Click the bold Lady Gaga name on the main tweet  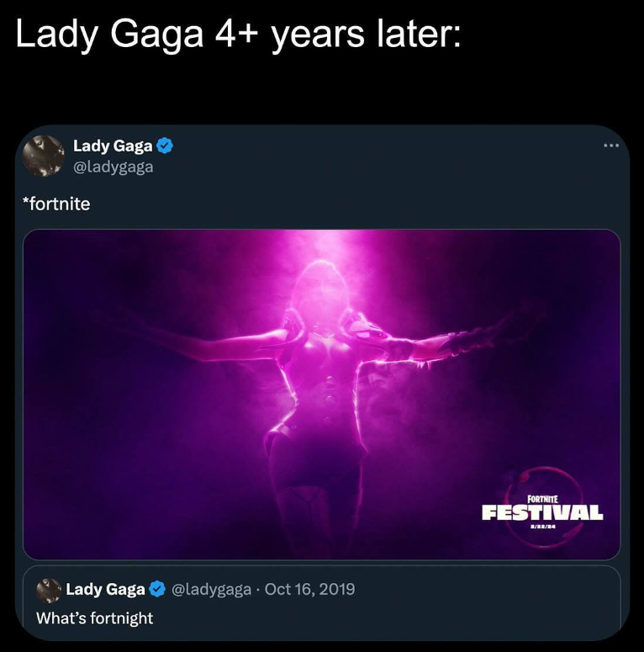(x=113, y=146)
